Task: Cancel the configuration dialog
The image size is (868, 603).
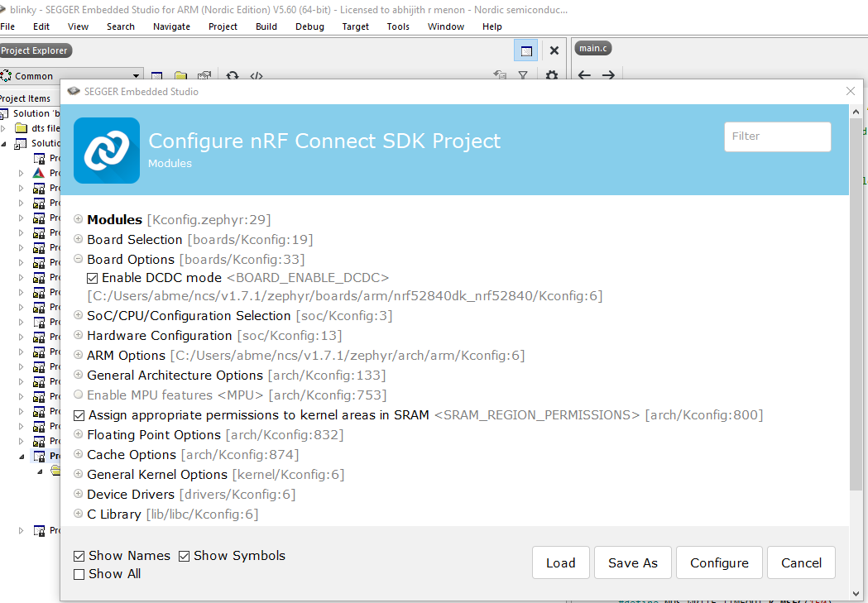Action: [x=801, y=562]
